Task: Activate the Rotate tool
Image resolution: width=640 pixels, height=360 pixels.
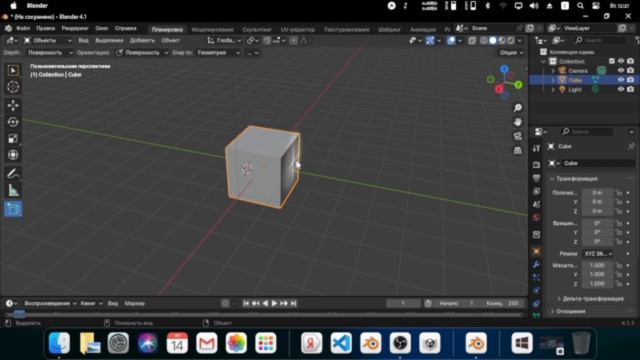Action: (13, 122)
